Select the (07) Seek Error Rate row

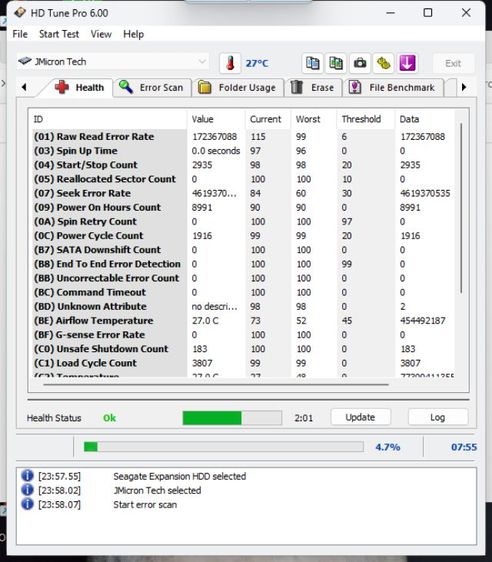coord(244,193)
